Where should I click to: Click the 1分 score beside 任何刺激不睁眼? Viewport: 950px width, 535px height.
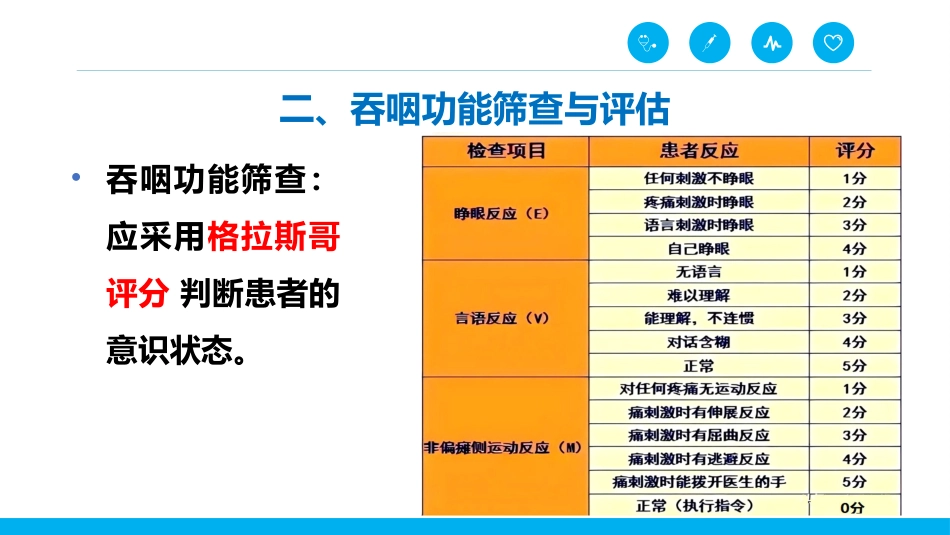(855, 178)
